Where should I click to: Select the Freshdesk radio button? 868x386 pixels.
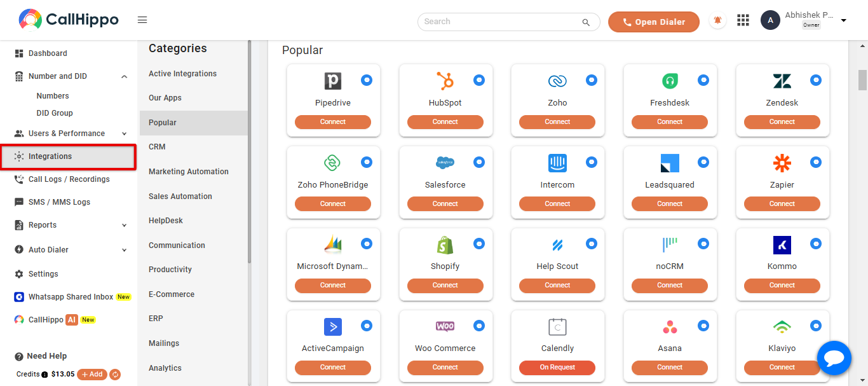[703, 80]
